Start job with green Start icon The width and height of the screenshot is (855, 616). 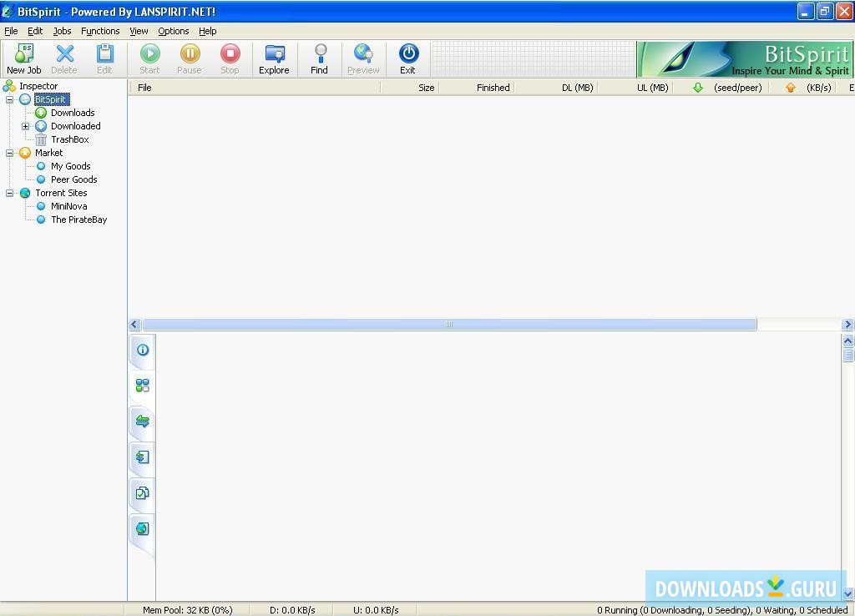(x=150, y=59)
